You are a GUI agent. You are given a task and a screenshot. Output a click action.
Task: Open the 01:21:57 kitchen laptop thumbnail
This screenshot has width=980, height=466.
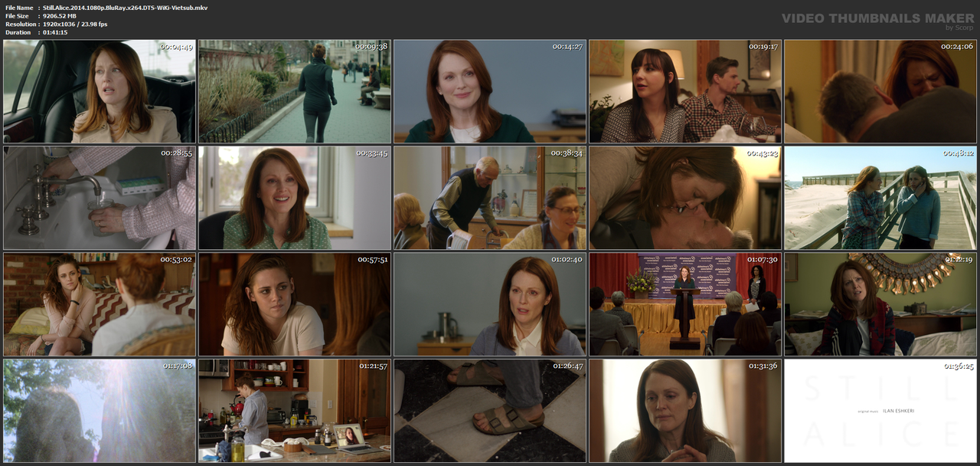[295, 411]
